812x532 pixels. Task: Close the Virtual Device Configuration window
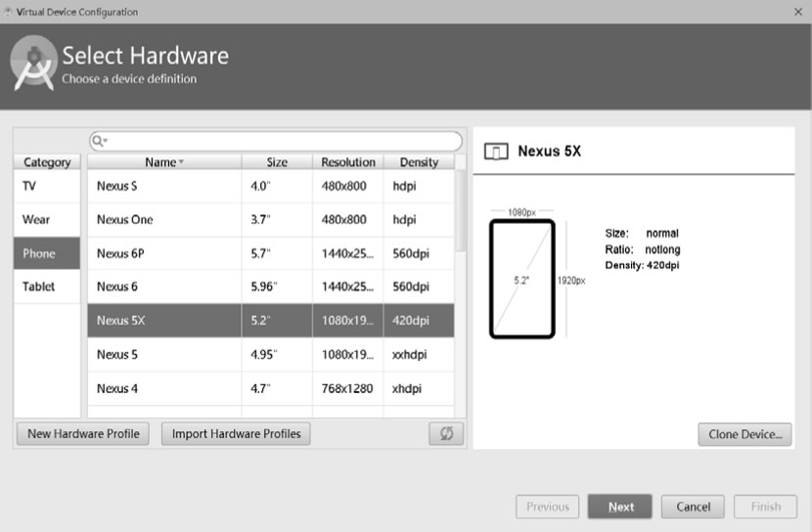[798, 12]
